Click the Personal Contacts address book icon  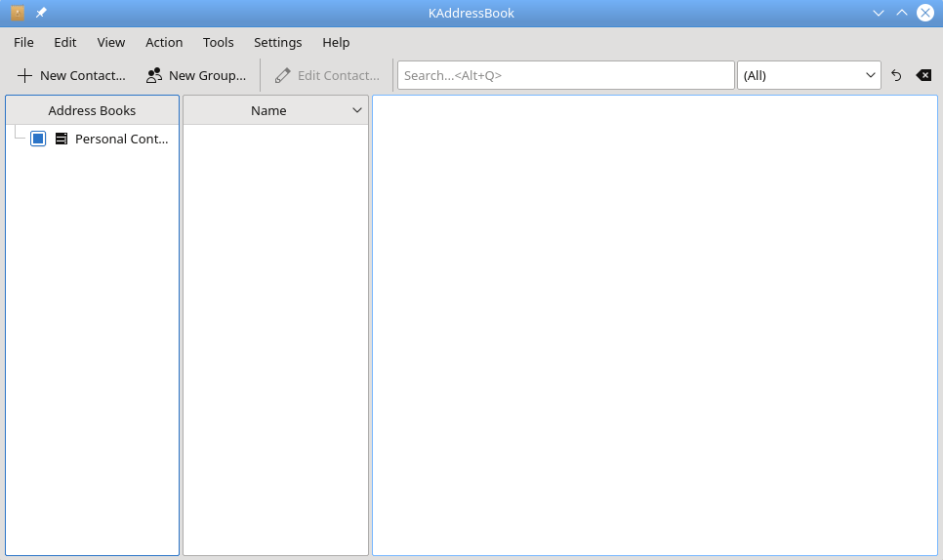pyautogui.click(x=61, y=139)
